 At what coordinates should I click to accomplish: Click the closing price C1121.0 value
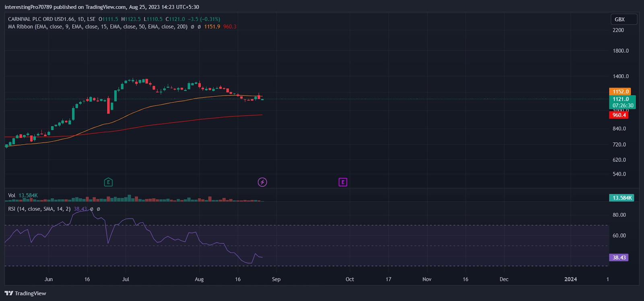point(175,19)
